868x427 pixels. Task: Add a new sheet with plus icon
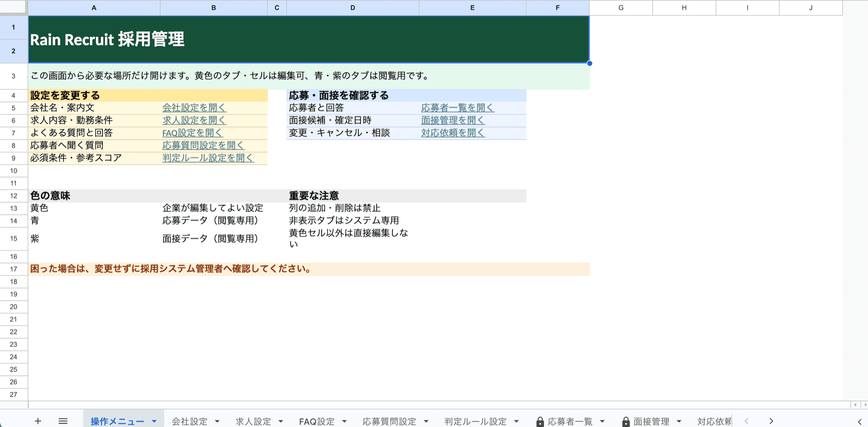(38, 421)
